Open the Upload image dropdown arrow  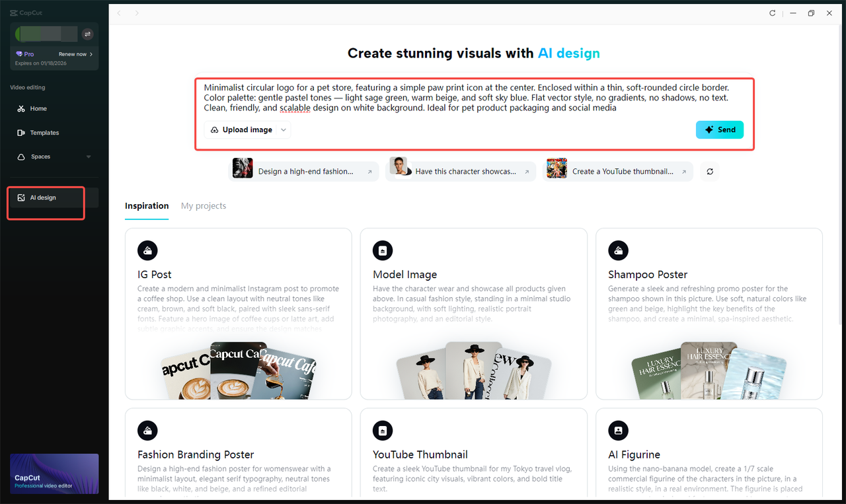(284, 129)
